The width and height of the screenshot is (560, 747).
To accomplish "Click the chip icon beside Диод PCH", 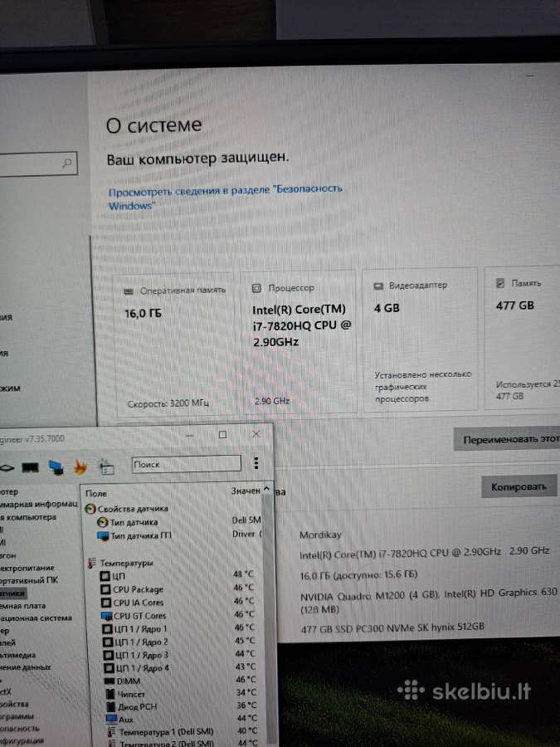I will [111, 707].
